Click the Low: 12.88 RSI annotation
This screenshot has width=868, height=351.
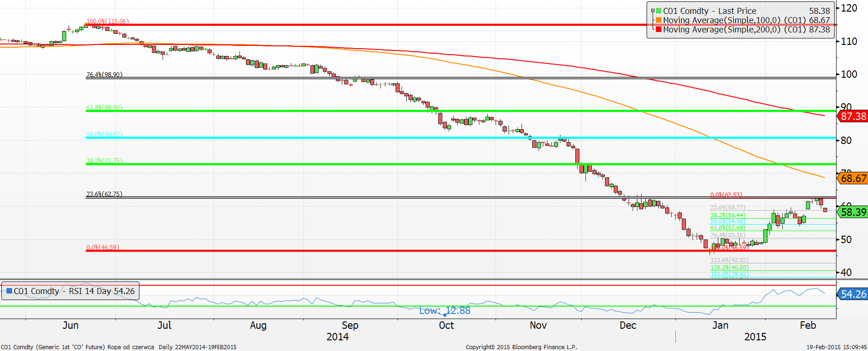(x=445, y=311)
